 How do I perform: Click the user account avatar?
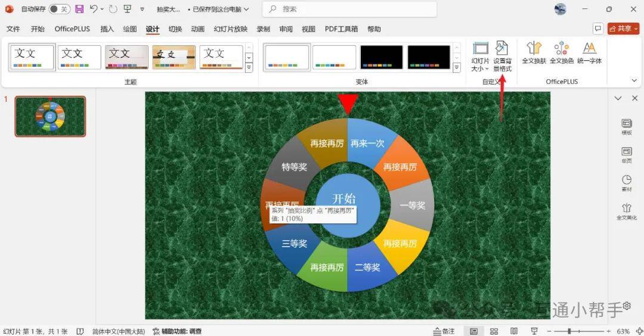(x=560, y=9)
